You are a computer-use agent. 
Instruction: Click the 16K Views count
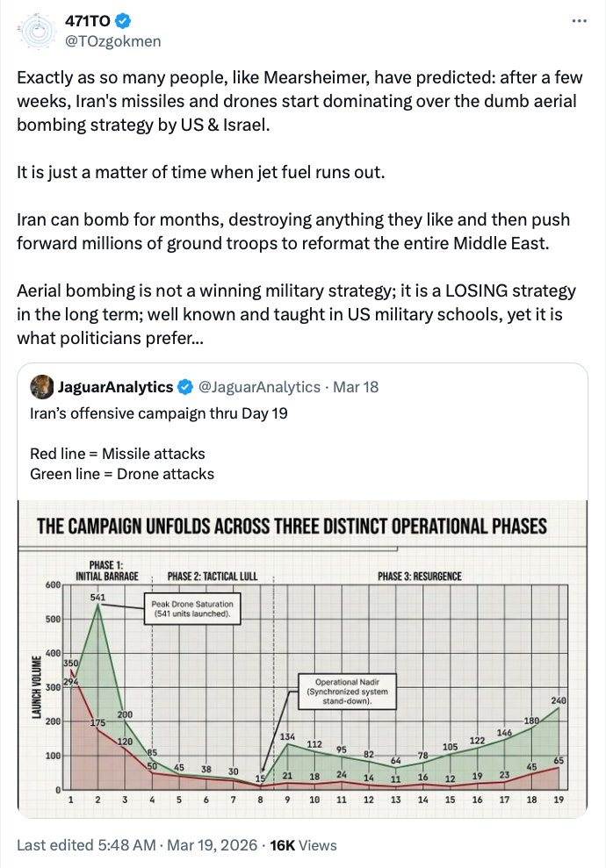coord(304,845)
